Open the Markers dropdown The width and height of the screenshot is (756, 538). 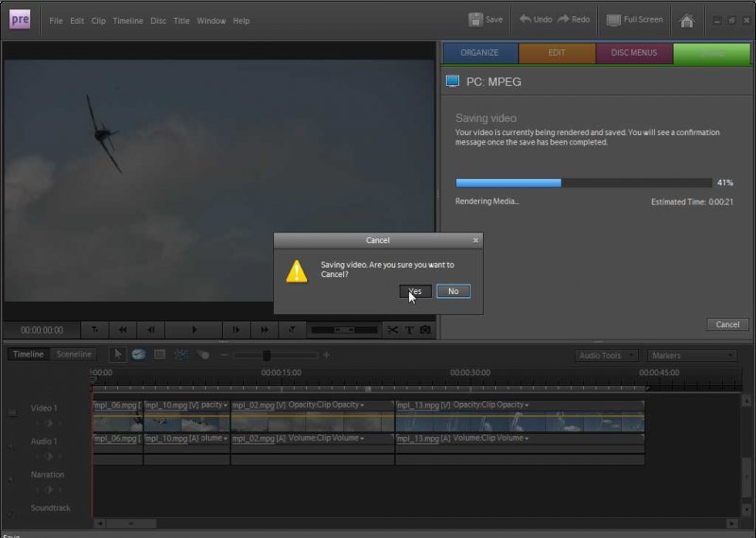[x=692, y=356]
